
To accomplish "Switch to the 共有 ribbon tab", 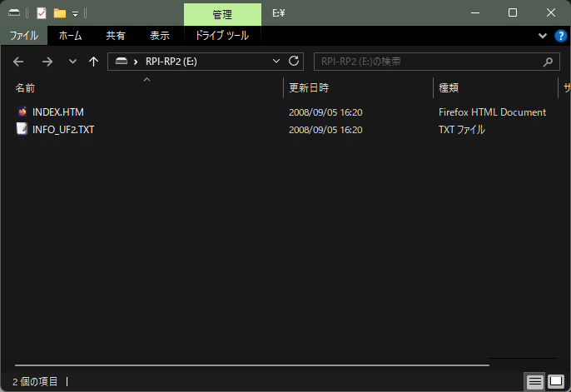I will tap(116, 36).
